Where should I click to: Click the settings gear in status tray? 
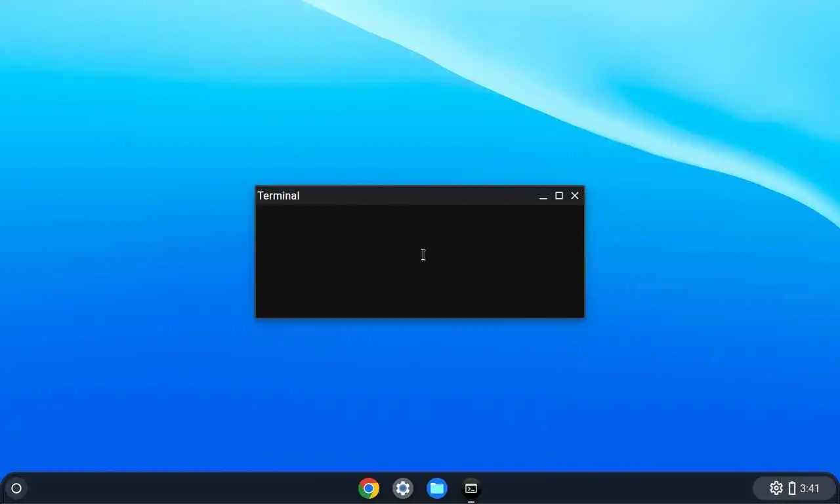coord(776,488)
